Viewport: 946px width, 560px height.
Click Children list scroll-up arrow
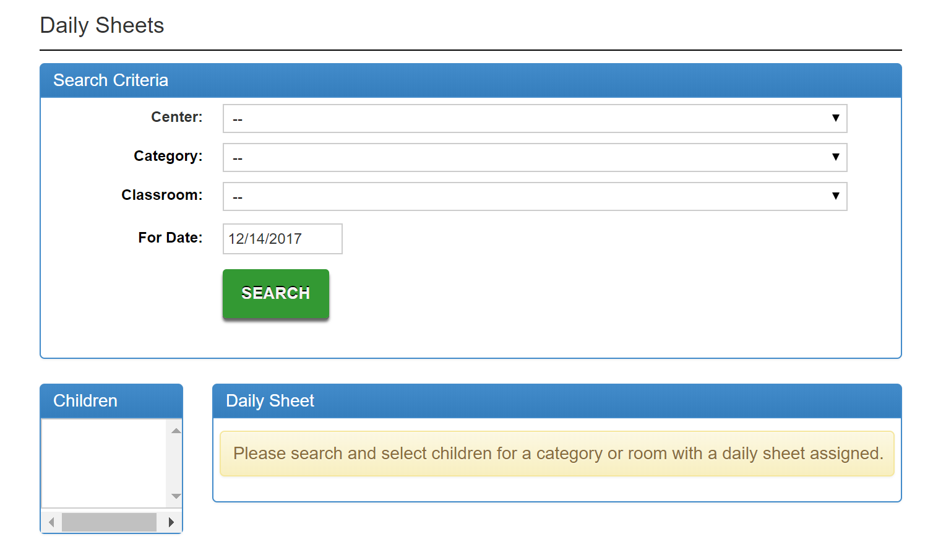pos(176,431)
